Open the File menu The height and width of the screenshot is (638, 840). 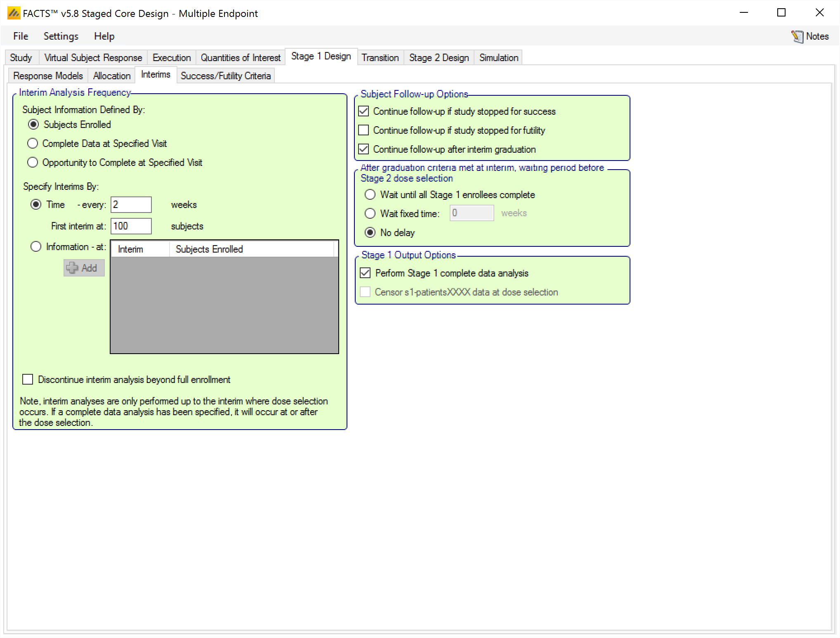click(x=21, y=36)
